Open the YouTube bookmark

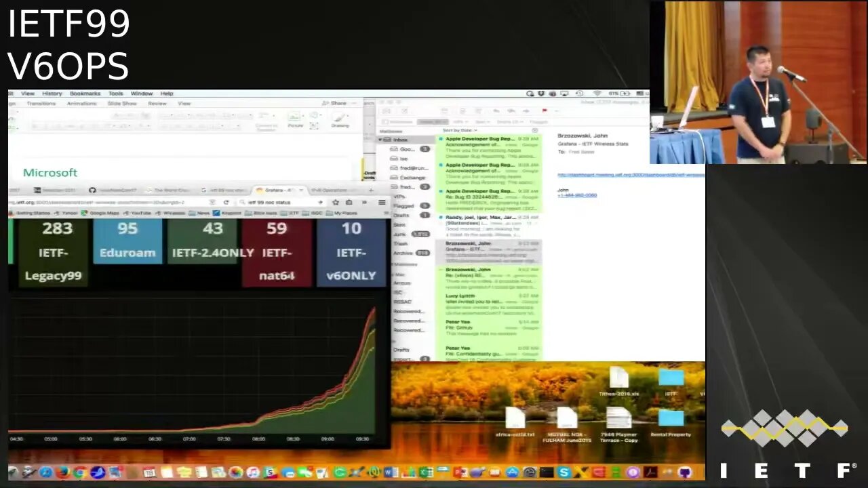(137, 213)
